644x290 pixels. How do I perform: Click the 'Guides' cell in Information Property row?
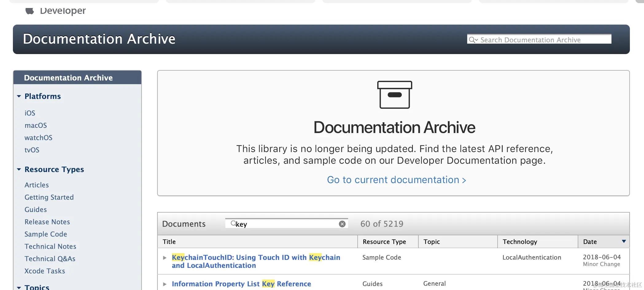point(372,284)
